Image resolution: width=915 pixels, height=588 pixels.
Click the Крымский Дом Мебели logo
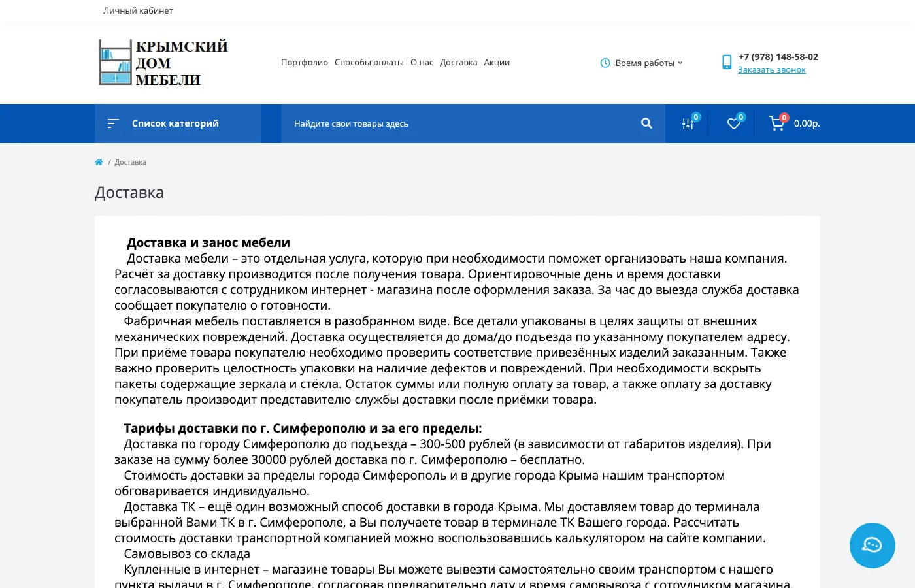(x=163, y=63)
